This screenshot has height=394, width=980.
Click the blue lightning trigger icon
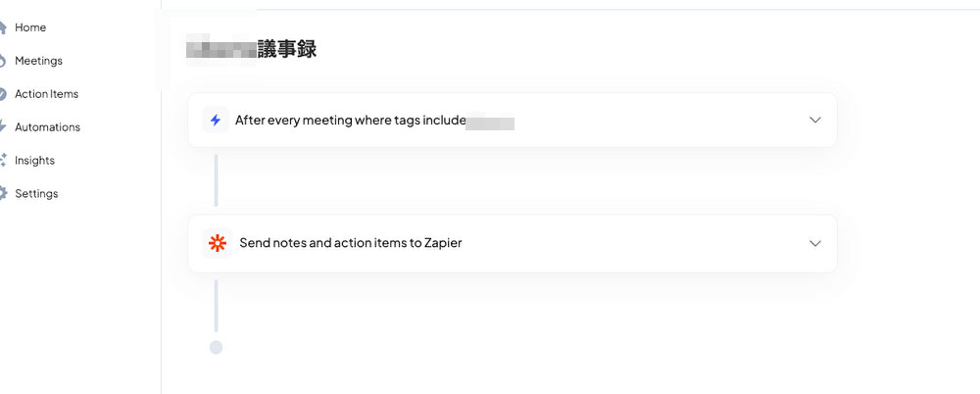(216, 121)
